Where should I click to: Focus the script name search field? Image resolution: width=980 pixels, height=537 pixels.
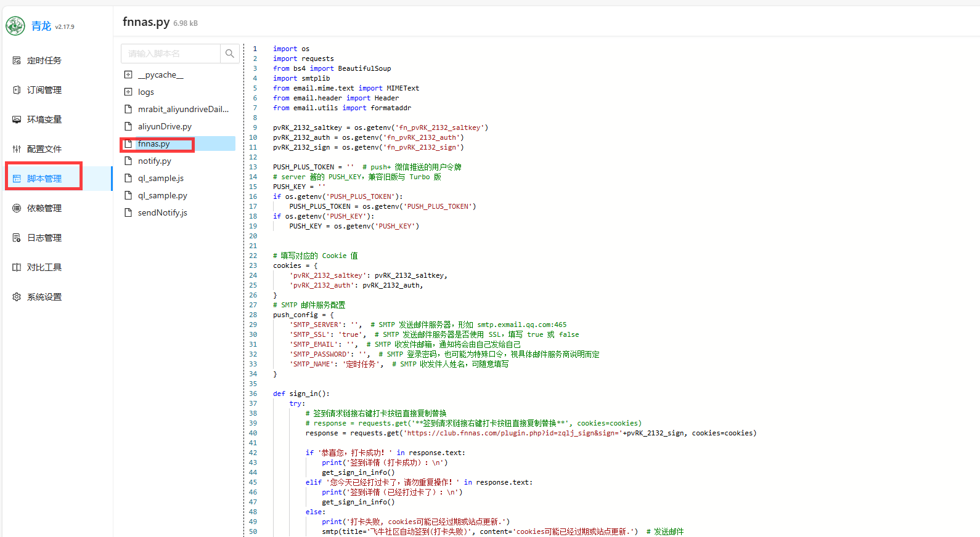coord(171,54)
